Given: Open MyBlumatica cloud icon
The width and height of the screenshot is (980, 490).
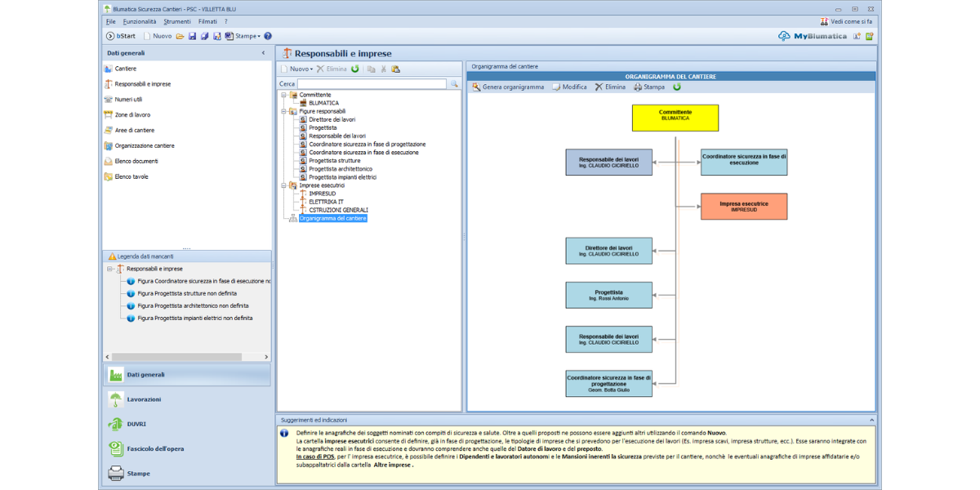Looking at the screenshot, I should click(x=784, y=36).
